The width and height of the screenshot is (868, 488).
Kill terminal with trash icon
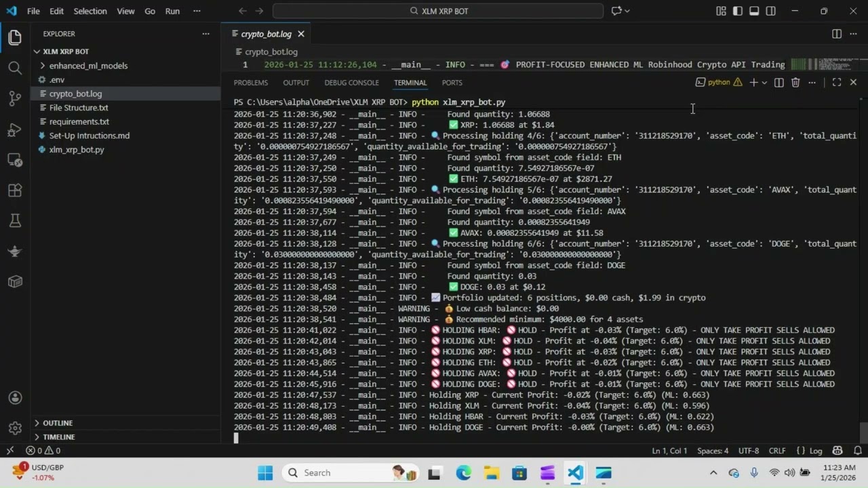795,83
